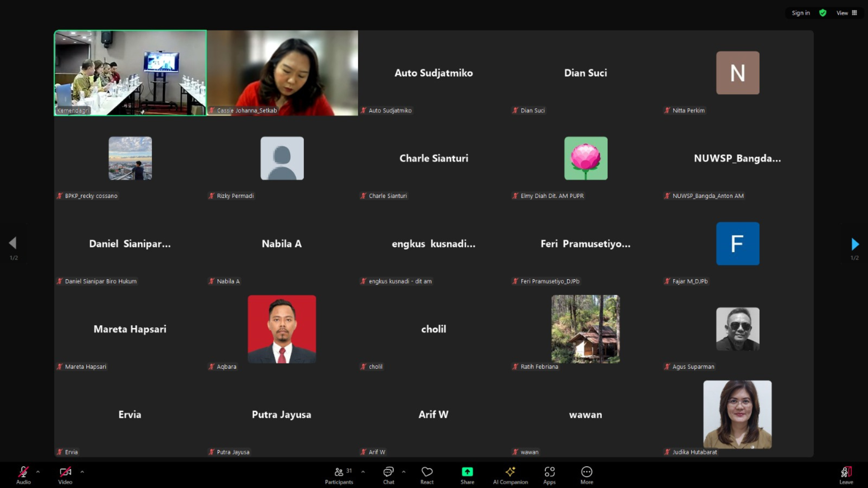Click muted mic icon beside wawan label

(x=515, y=452)
